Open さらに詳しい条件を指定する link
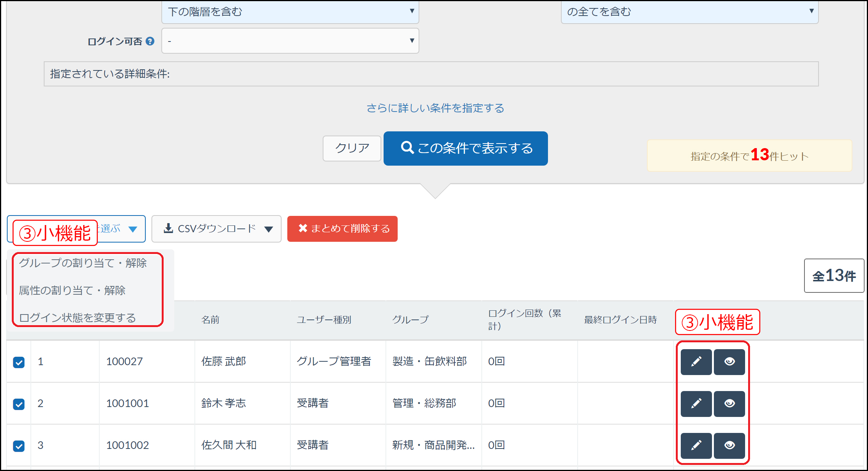Viewport: 868px width, 471px height. (x=435, y=108)
